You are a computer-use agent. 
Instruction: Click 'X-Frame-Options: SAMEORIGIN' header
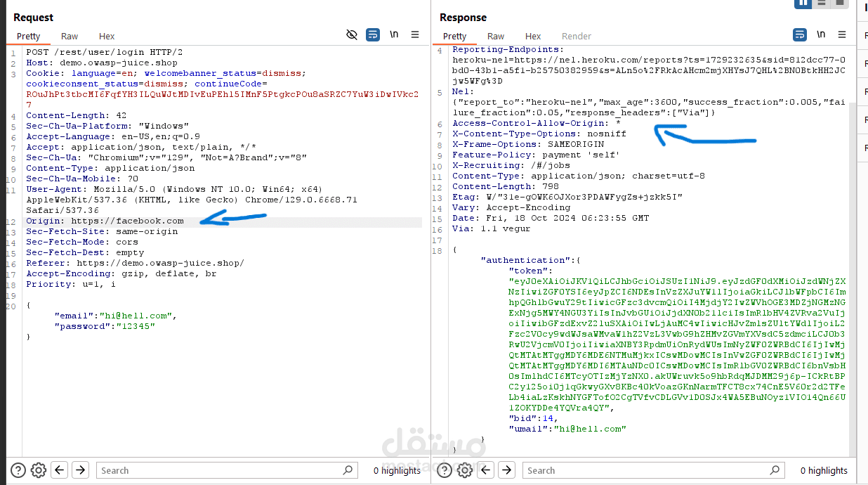[528, 144]
